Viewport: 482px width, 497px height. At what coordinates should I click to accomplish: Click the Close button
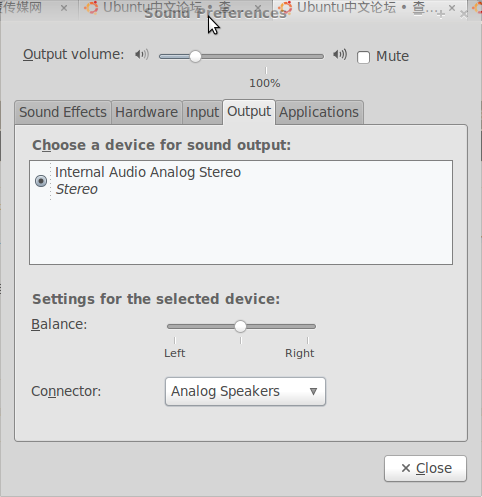click(x=425, y=468)
